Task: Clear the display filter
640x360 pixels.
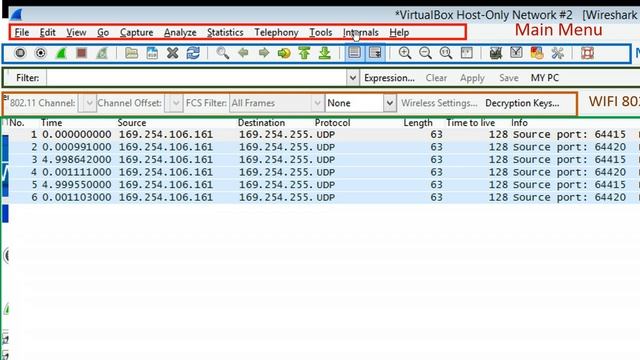Action: point(436,78)
